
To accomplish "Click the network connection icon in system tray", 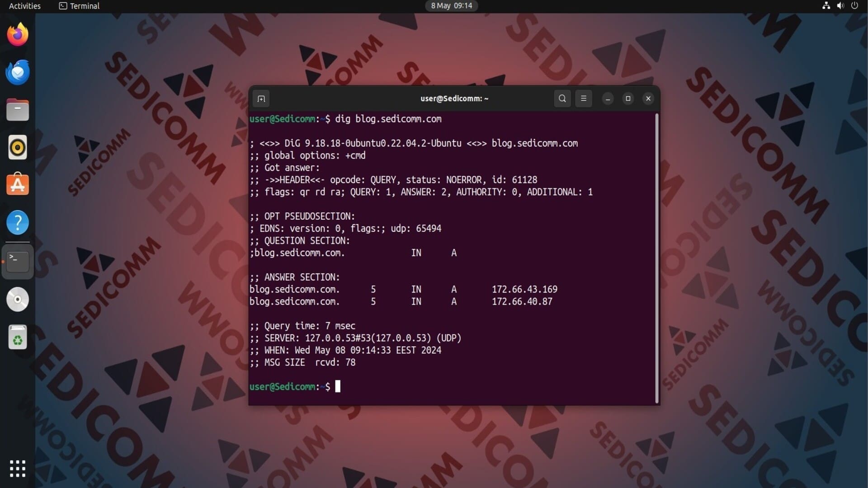I will 825,5.
